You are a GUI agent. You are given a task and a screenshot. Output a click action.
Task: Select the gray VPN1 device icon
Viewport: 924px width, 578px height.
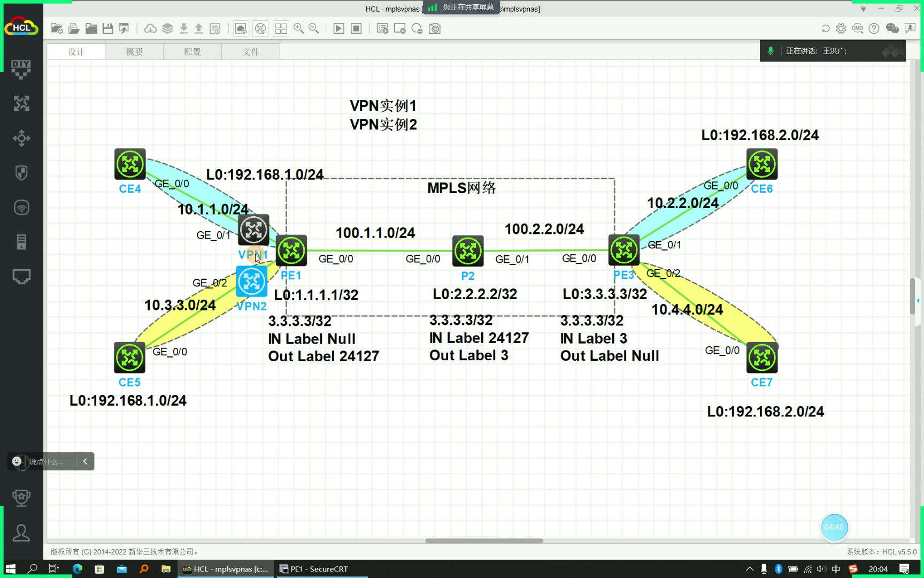253,230
